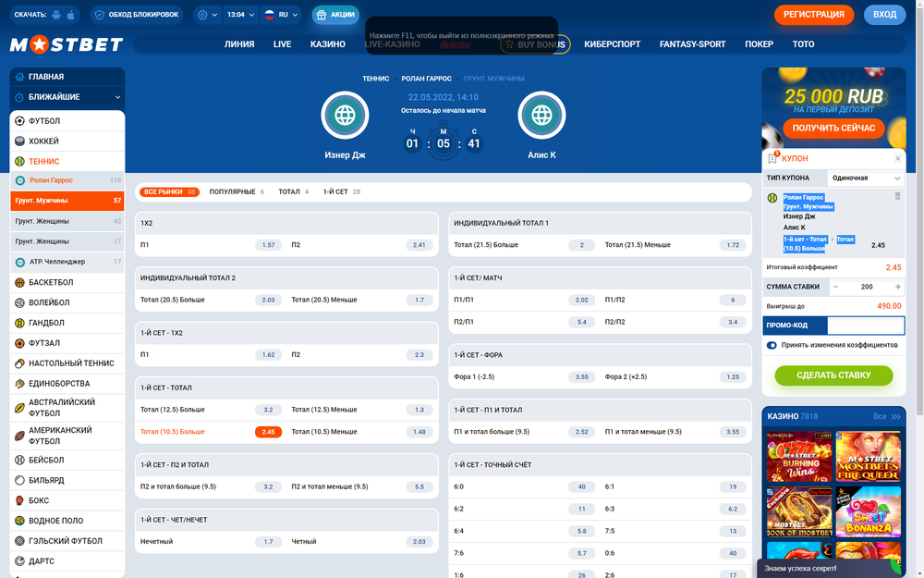Viewport: 924px width, 578px height.
Task: Open Все casino games link
Action: [x=886, y=416]
